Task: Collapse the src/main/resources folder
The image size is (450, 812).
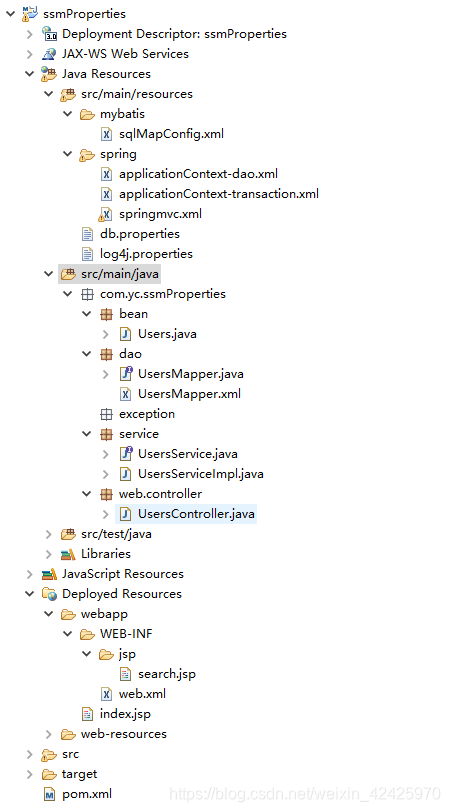Action: pyautogui.click(x=49, y=94)
